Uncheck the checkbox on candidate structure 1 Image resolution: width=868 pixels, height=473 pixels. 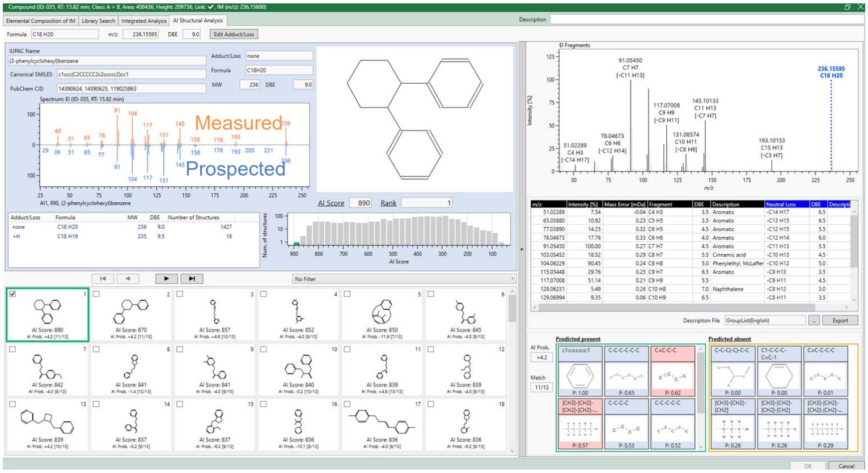[12, 294]
